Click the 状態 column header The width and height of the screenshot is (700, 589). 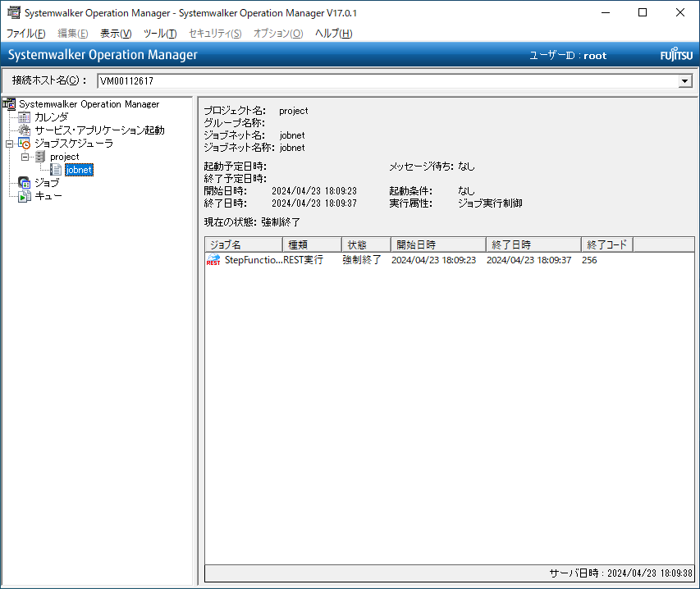point(365,244)
